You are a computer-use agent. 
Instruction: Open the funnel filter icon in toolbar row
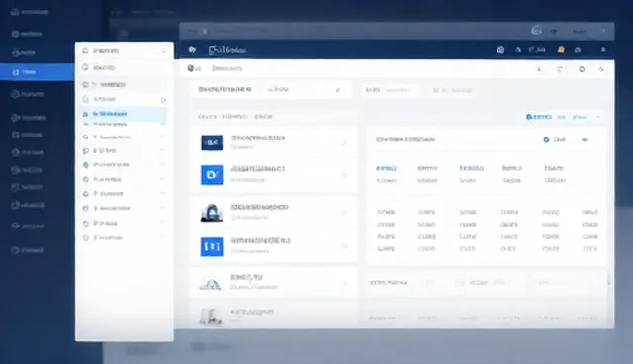[539, 69]
